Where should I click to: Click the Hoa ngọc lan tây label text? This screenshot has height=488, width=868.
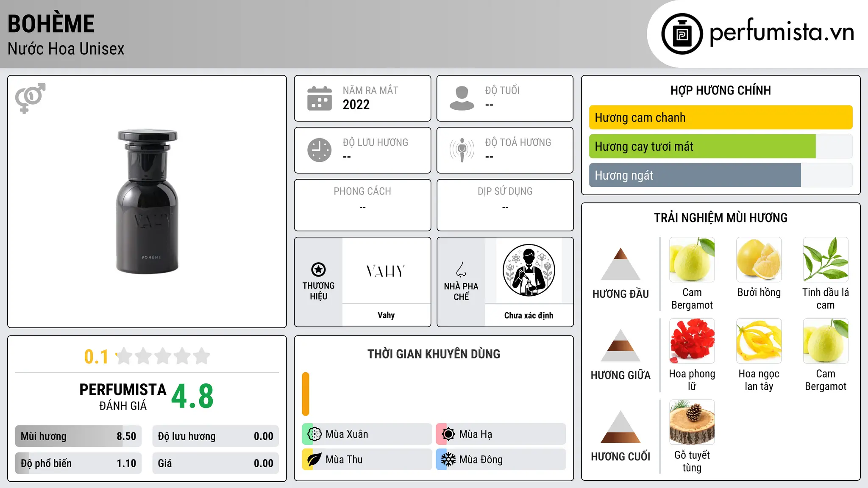pyautogui.click(x=759, y=380)
